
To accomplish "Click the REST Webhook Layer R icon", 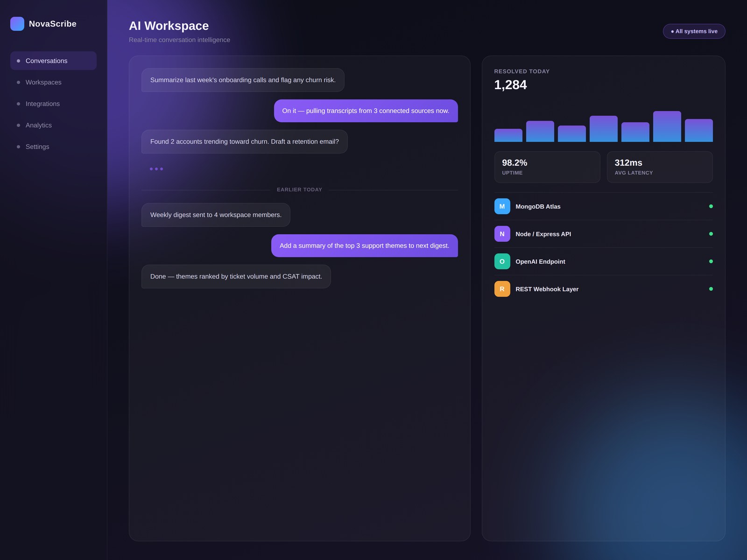I will pyautogui.click(x=502, y=289).
